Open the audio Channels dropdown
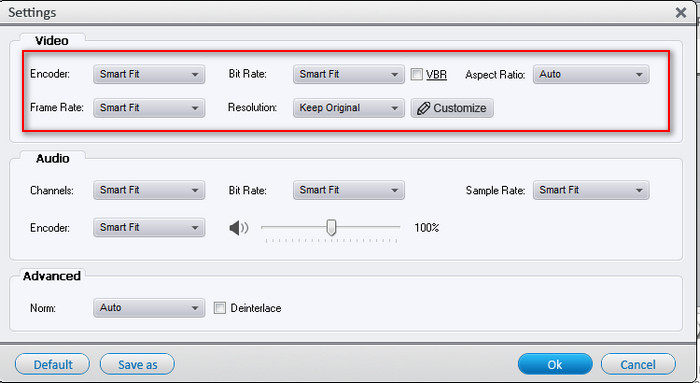This screenshot has height=383, width=700. coord(149,190)
